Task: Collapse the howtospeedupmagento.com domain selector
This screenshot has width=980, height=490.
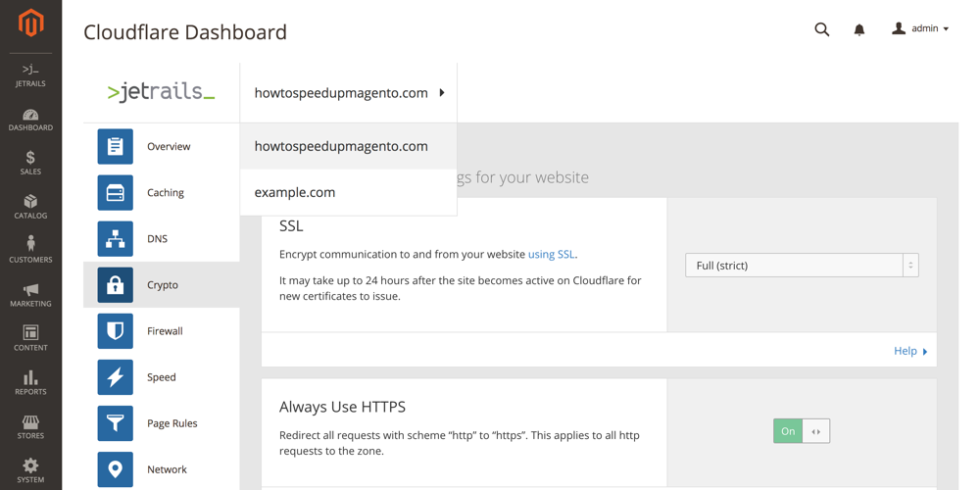Action: [x=349, y=93]
